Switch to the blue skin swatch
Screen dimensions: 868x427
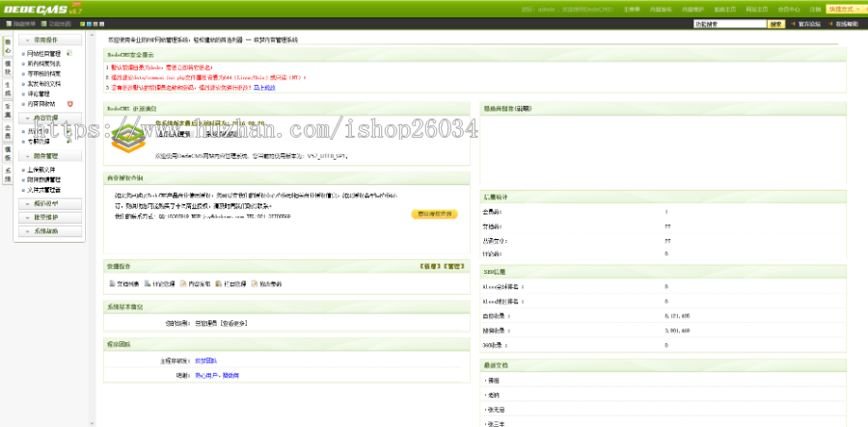89,24
